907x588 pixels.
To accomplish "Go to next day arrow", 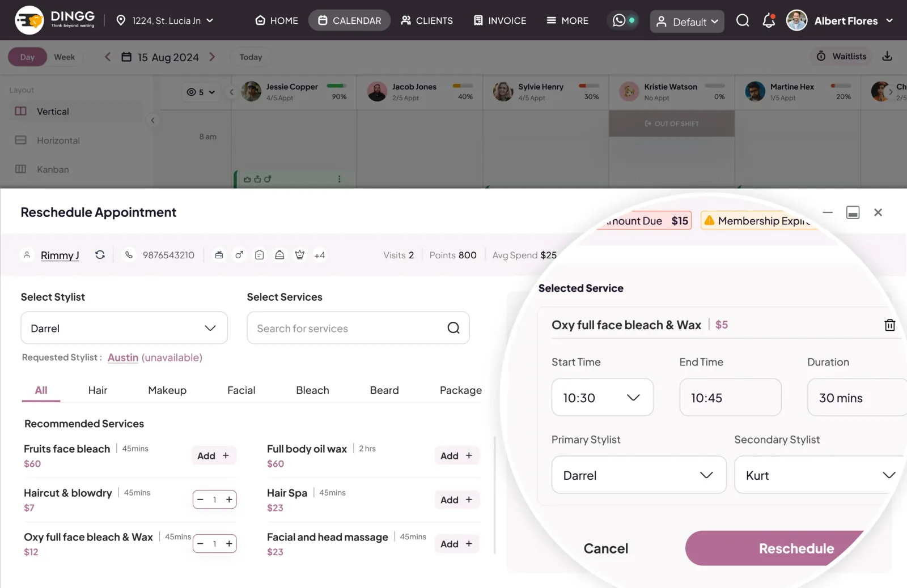I will (x=212, y=57).
